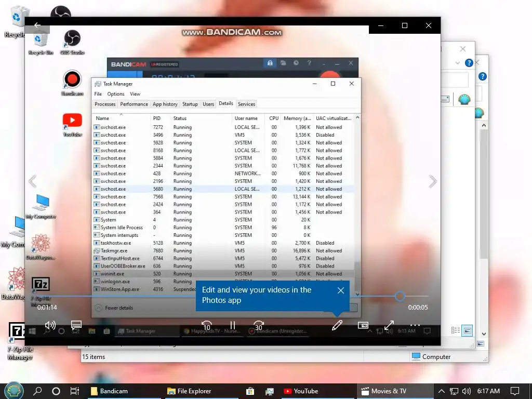Open the taskbar speaker volume icon
This screenshot has width=532, height=399.
(x=467, y=391)
